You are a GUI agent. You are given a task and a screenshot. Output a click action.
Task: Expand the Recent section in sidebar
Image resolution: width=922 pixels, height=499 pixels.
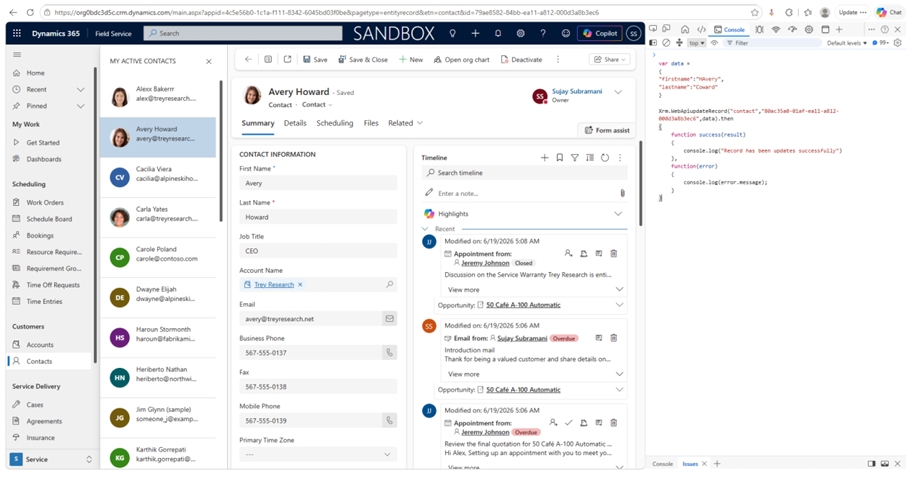coord(81,89)
